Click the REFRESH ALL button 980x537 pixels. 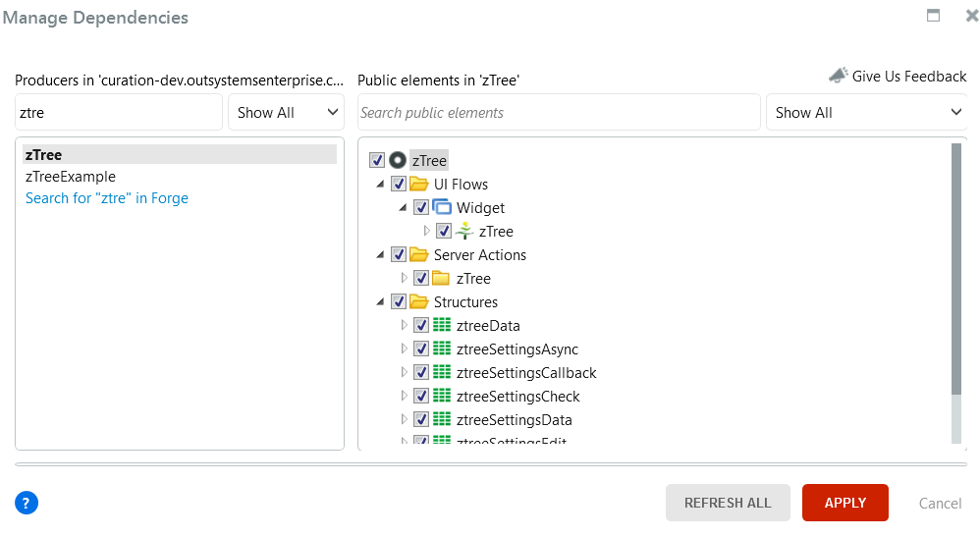[728, 503]
